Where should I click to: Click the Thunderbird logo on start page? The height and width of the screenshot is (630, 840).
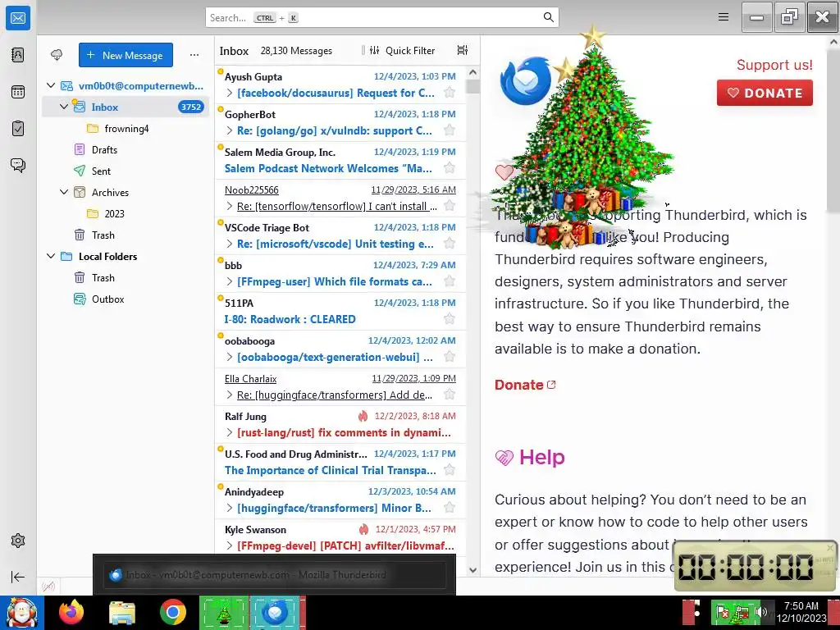click(525, 81)
